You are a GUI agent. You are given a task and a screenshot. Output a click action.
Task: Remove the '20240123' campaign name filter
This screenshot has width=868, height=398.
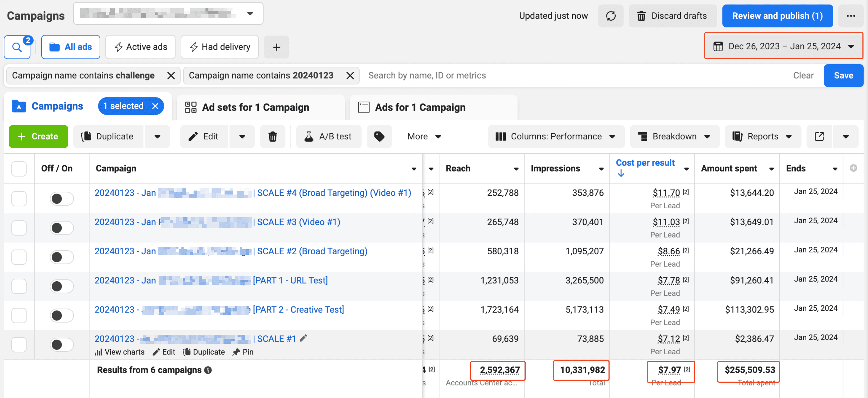[x=350, y=75]
